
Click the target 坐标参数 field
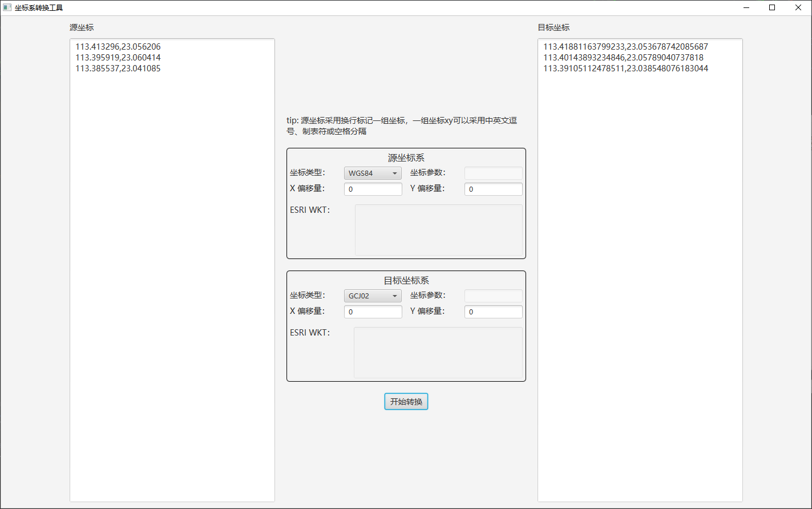(494, 296)
